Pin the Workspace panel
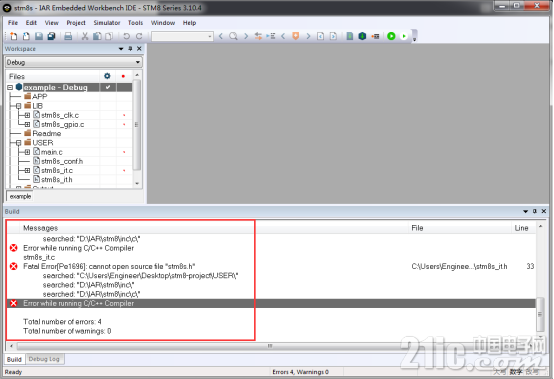The height and width of the screenshot is (379, 554). pos(130,49)
